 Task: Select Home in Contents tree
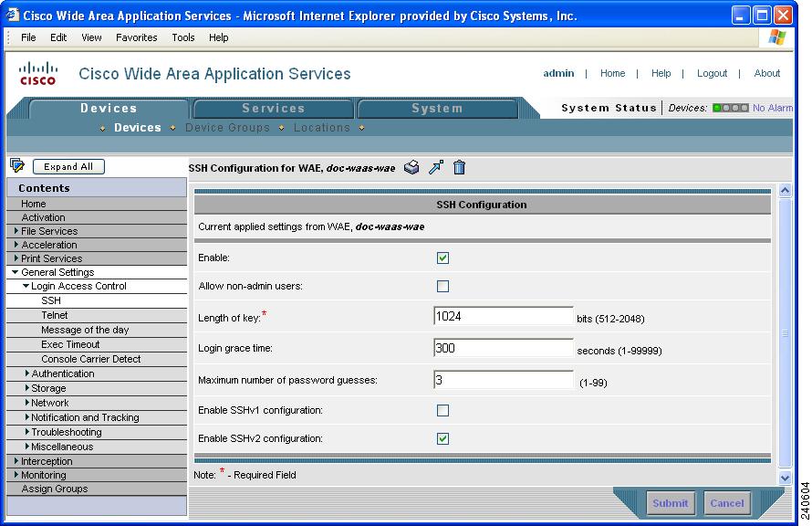pos(34,204)
